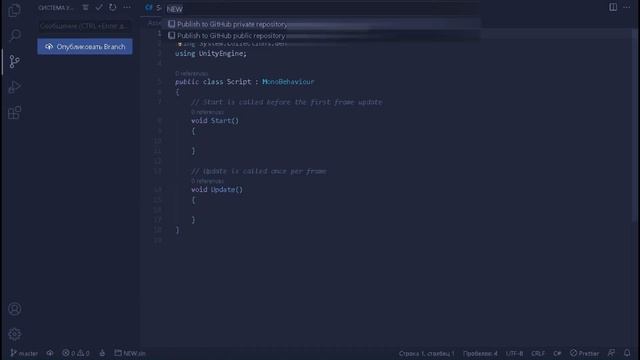This screenshot has height=360, width=640.
Task: Click the commit message input field
Action: coord(85,26)
